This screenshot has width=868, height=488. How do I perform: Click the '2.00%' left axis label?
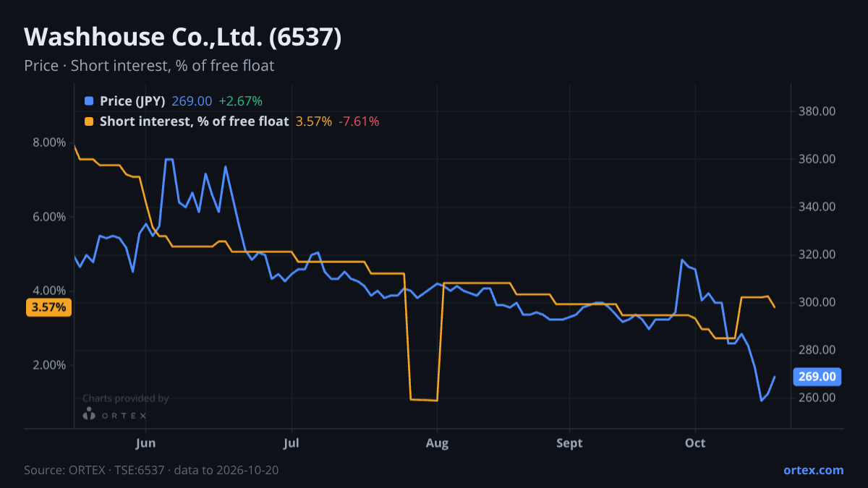(x=49, y=365)
